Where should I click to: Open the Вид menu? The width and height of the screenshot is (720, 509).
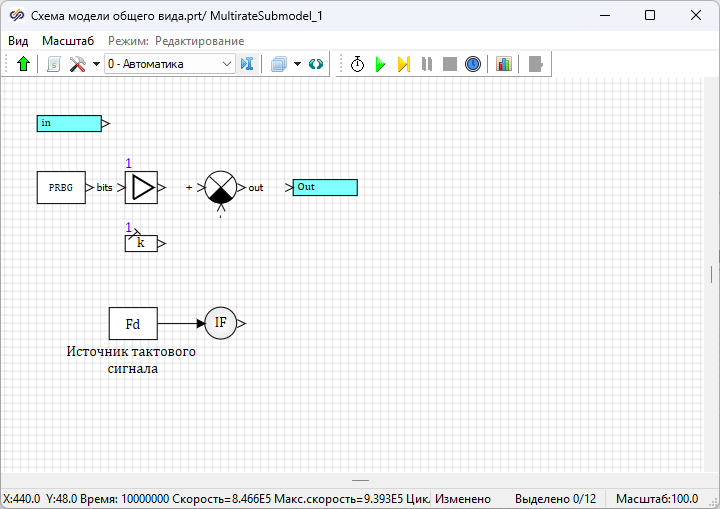click(x=18, y=41)
